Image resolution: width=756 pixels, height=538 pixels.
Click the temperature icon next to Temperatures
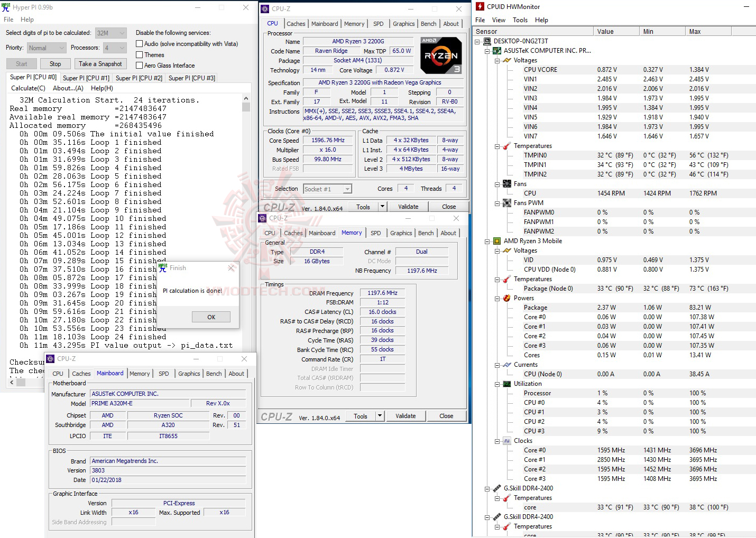(x=506, y=145)
